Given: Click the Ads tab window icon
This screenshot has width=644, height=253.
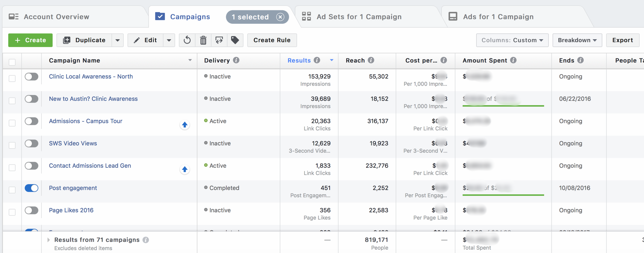Looking at the screenshot, I should (x=453, y=16).
